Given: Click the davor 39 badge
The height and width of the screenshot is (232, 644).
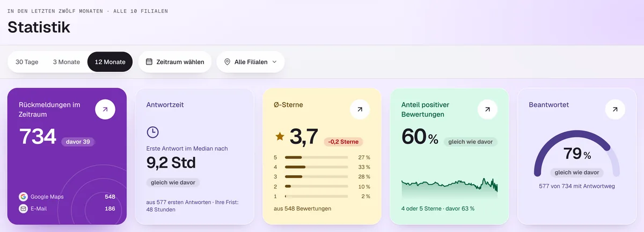Looking at the screenshot, I should coord(78,142).
